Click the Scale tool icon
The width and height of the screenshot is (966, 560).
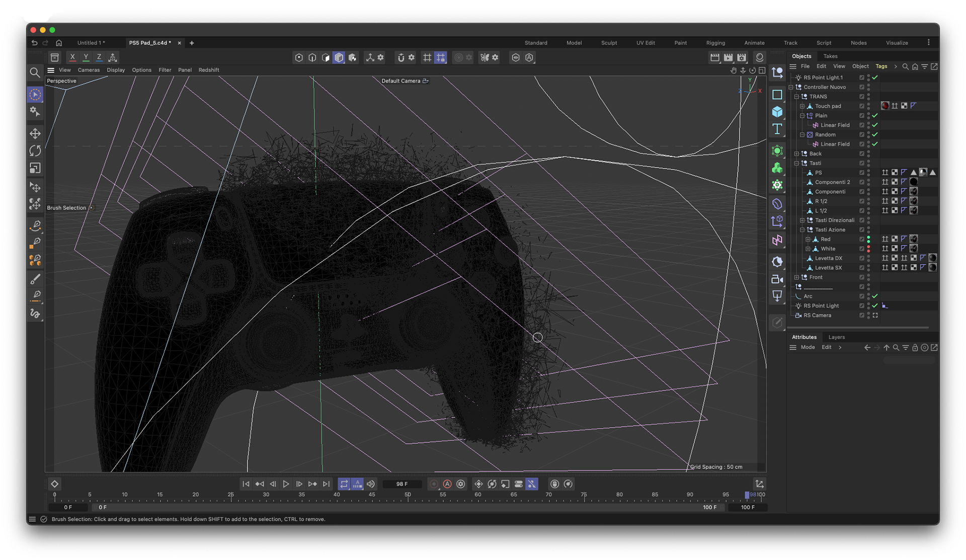coord(35,168)
